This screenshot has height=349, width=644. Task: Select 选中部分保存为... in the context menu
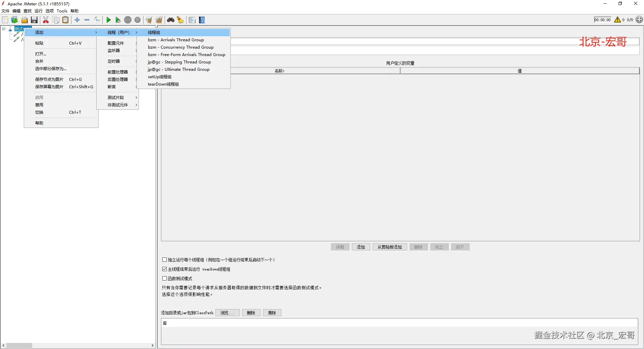click(x=61, y=69)
